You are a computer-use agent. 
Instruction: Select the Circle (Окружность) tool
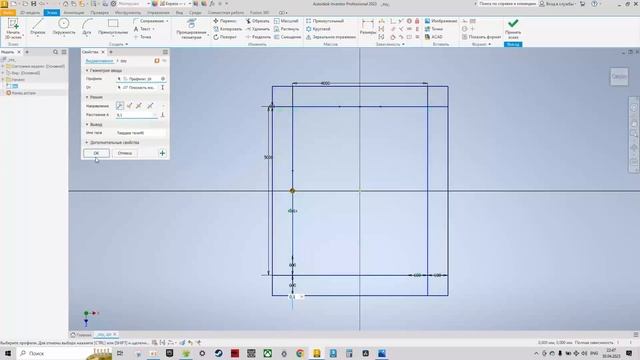64,27
